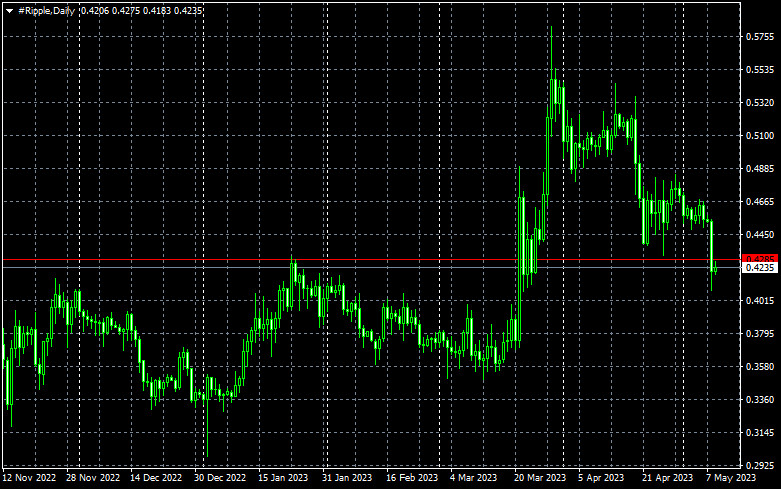Select the OHLC values 0.4206 0.4275 0.4183 0.4235
This screenshot has height=489, width=781.
tap(141, 10)
